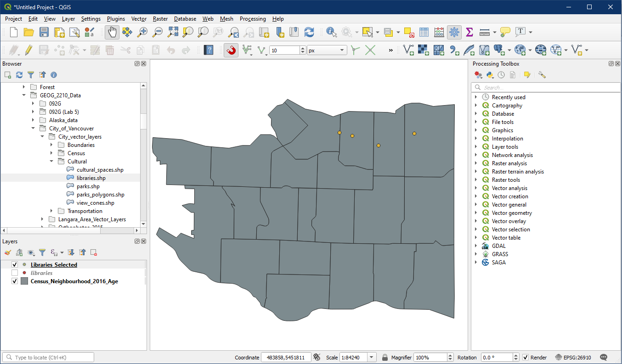Open the Processing menu

coord(252,19)
